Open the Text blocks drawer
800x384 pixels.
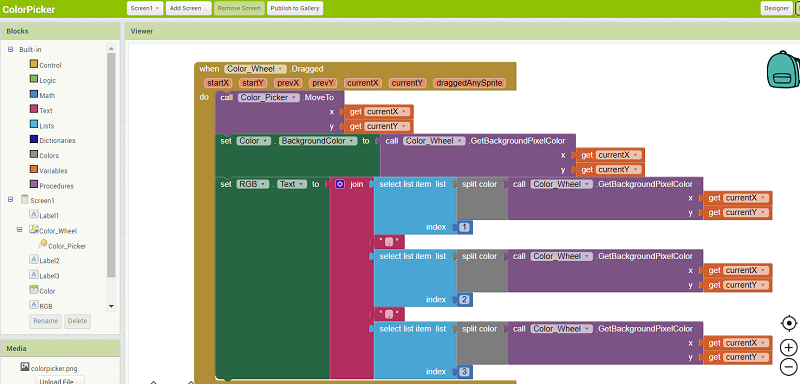click(41, 110)
